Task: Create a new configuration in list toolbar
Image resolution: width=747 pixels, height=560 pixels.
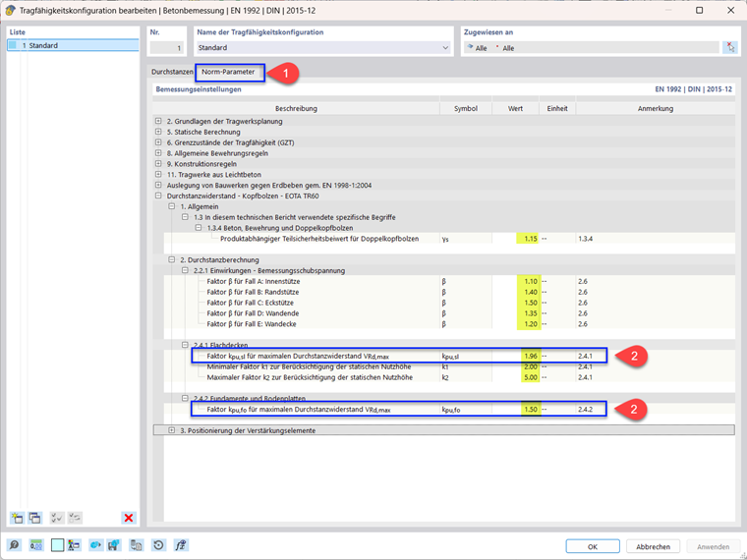Action: (17, 518)
